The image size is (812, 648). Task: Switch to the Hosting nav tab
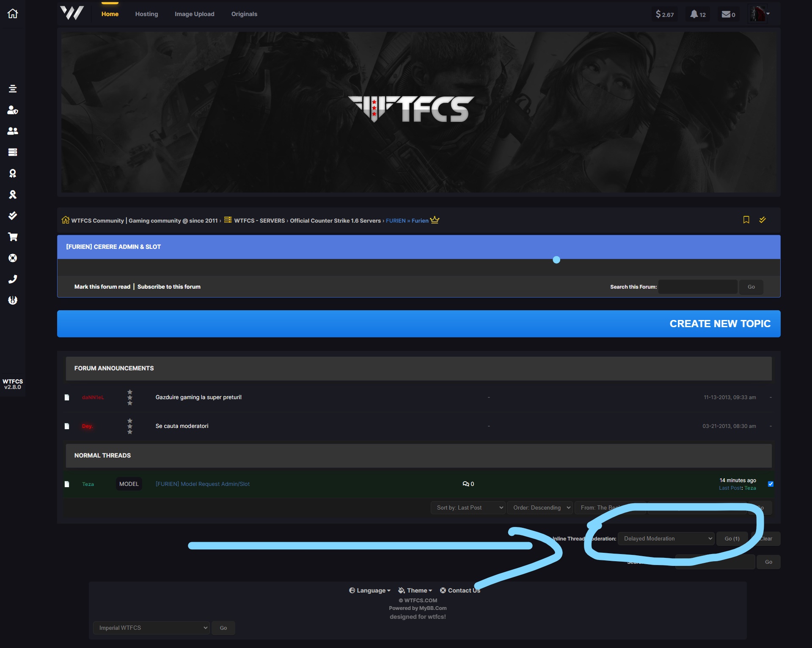[146, 14]
